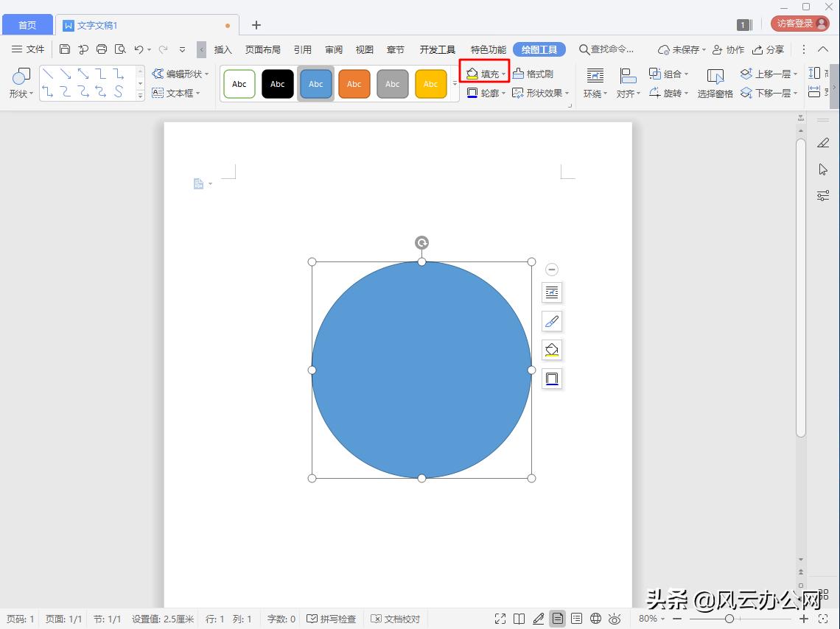Select the 文本框 text box tool
840x629 pixels.
coord(177,93)
